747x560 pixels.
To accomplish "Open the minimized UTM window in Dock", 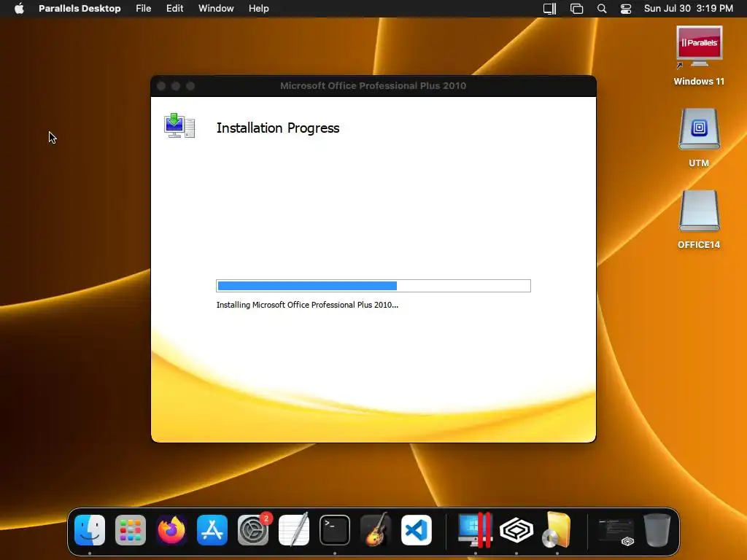I will click(x=616, y=532).
